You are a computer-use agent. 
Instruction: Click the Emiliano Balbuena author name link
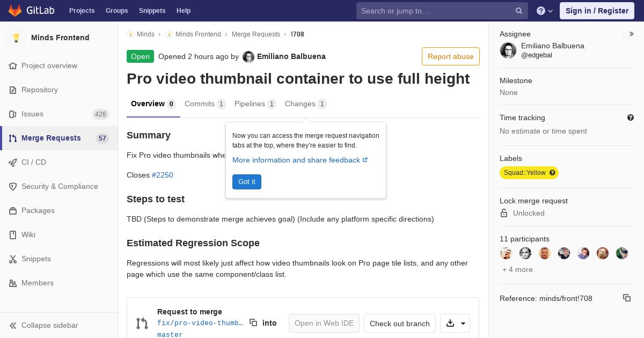click(x=291, y=56)
